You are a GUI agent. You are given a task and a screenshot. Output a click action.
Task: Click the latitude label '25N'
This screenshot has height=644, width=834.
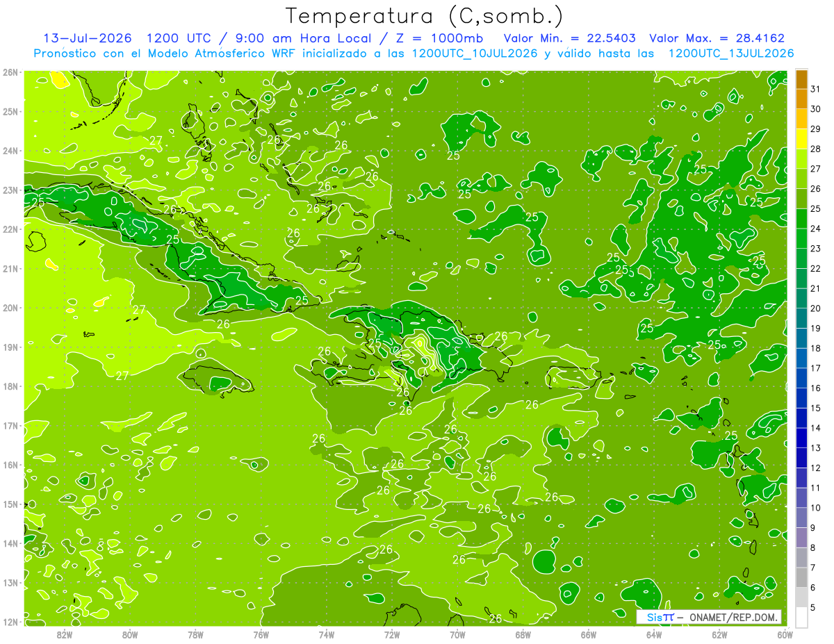click(x=10, y=111)
